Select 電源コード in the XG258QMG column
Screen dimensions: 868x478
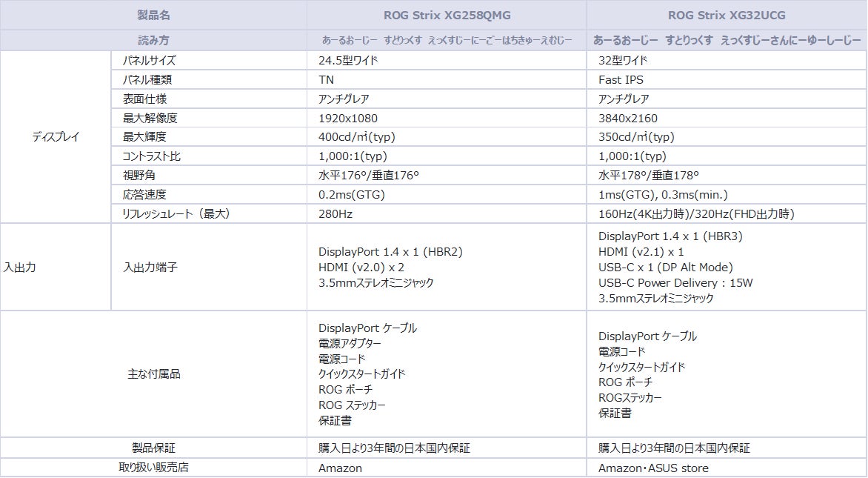(342, 359)
